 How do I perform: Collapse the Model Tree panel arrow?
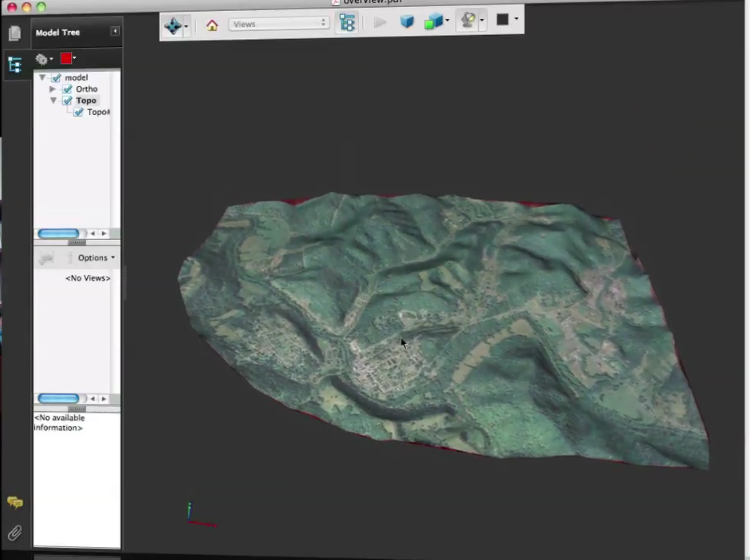115,31
